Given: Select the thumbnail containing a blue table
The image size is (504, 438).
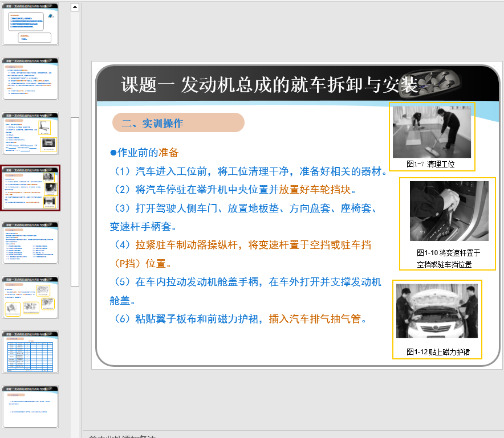Looking at the screenshot, I should pos(30,352).
